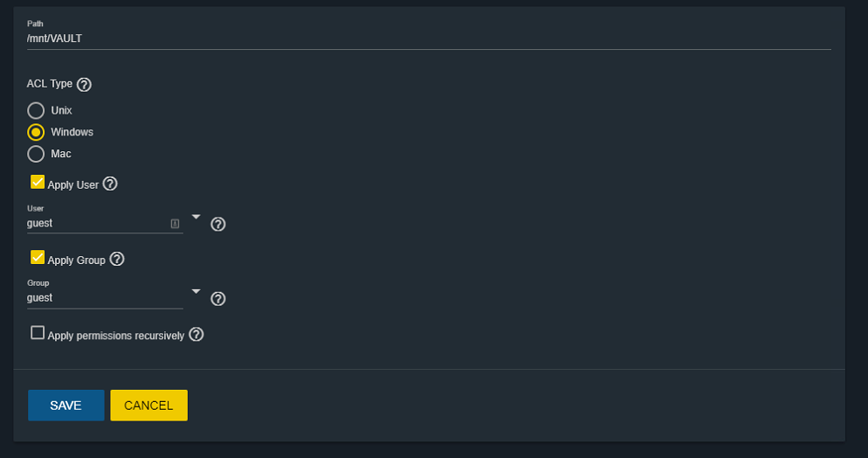Open the ACL Type help tooltip

click(x=84, y=84)
